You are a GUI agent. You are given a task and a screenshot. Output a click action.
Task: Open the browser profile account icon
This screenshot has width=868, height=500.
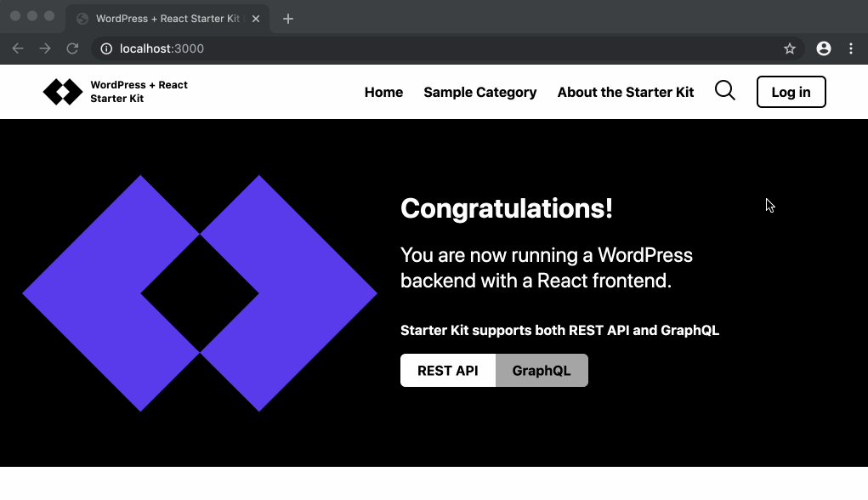pos(823,48)
